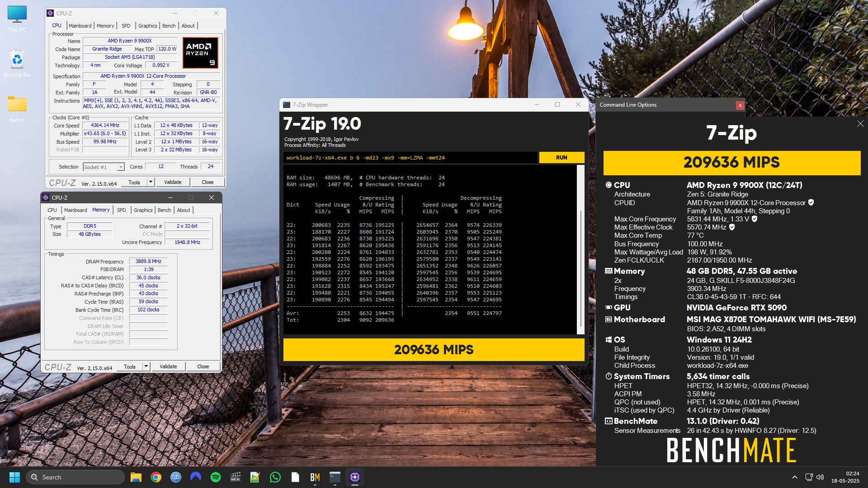Viewport: 868px width, 488px height.
Task: Close Command Line Options with red button
Action: [740, 105]
